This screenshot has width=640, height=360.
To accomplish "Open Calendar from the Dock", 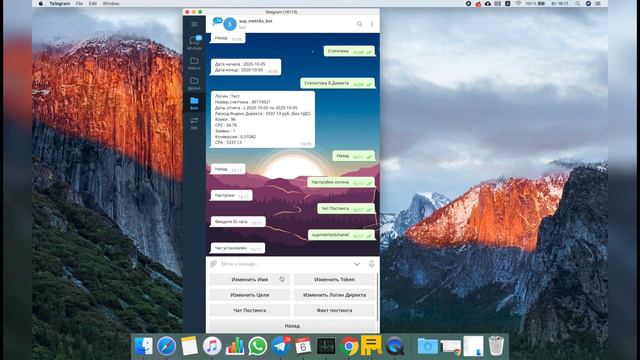I will [x=303, y=346].
